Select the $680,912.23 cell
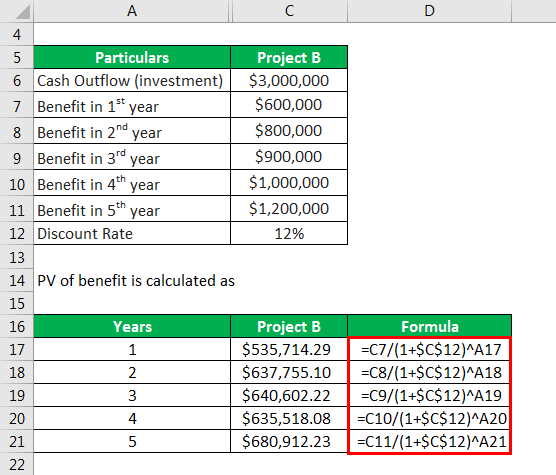 coord(289,441)
